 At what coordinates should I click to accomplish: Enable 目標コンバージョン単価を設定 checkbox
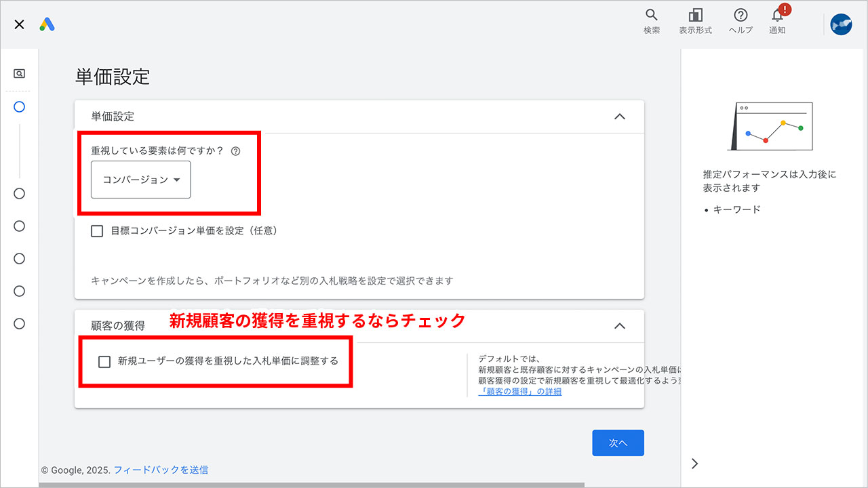[97, 231]
